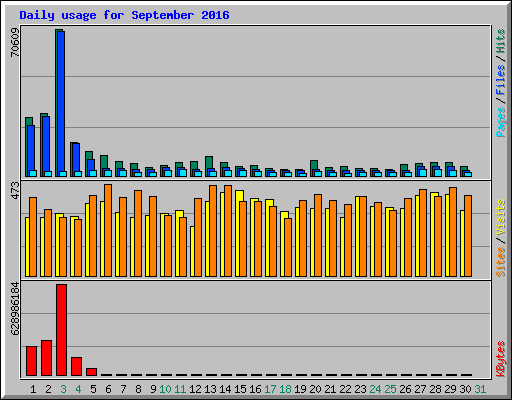
Task: Select the blue files bar for day 4
Action: click(76, 157)
